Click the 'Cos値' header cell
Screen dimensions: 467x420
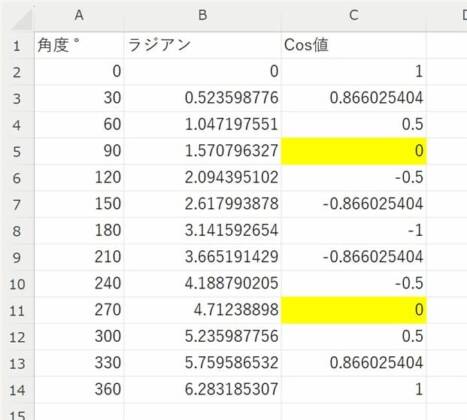(354, 45)
